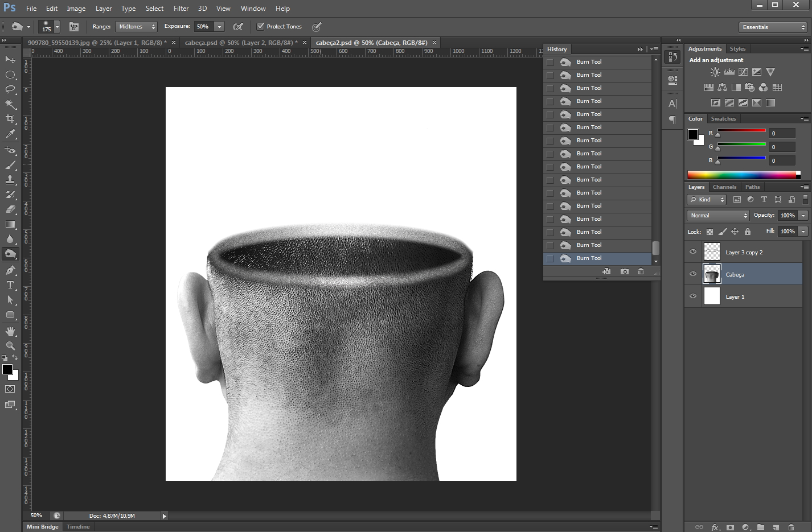The height and width of the screenshot is (532, 812).
Task: Activate the Zoom tool
Action: 10,346
